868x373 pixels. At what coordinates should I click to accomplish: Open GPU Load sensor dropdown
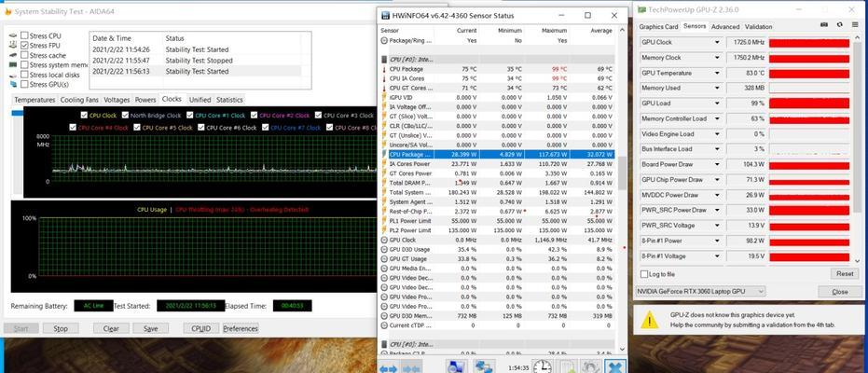718,104
